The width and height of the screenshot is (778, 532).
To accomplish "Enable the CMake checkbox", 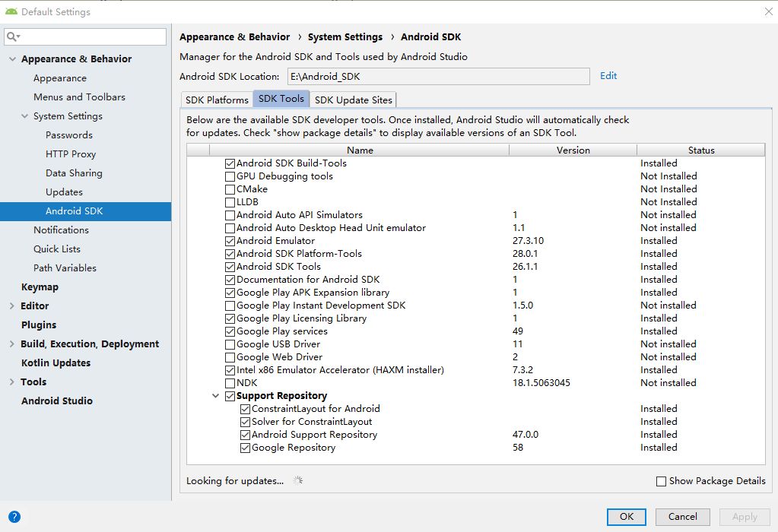I will tap(230, 189).
